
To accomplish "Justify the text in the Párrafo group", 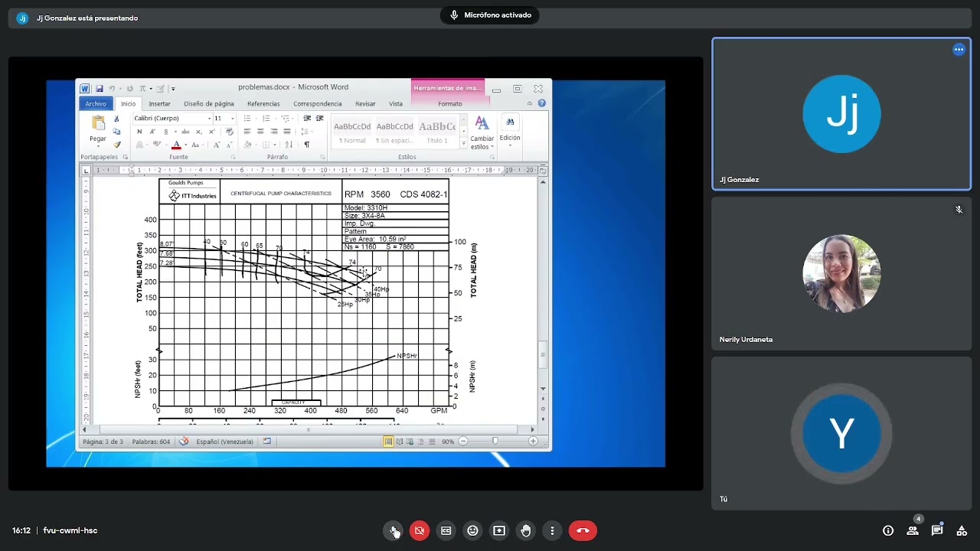I will tap(287, 132).
